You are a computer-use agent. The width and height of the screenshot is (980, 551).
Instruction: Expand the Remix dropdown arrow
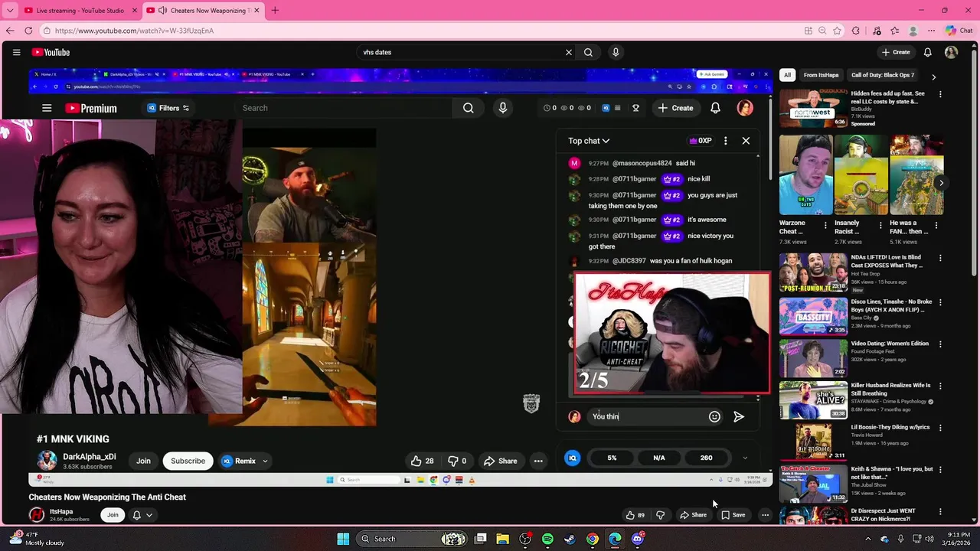coord(265,461)
